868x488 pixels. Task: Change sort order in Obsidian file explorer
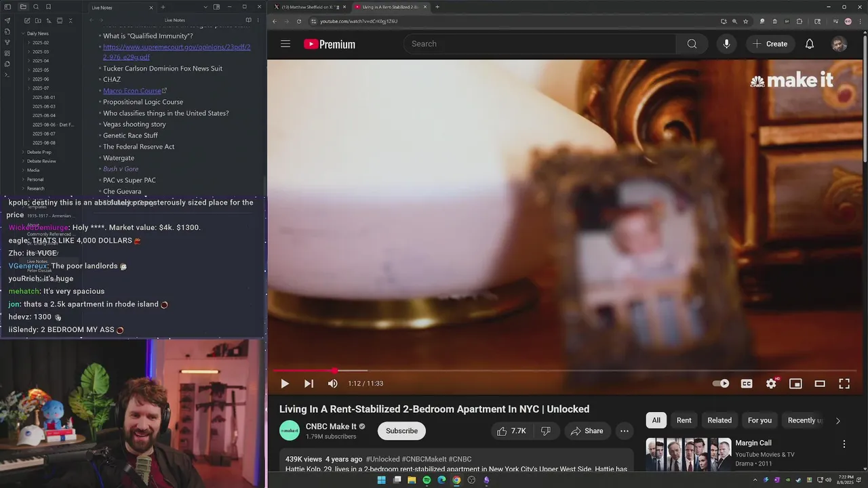click(x=49, y=21)
